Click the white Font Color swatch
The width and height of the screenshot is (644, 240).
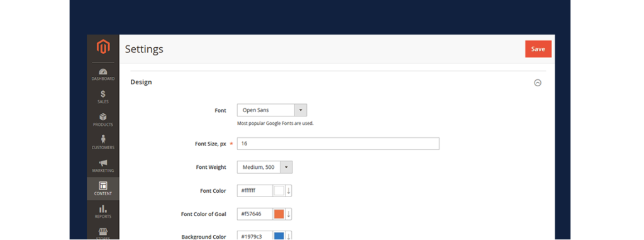coord(279,191)
